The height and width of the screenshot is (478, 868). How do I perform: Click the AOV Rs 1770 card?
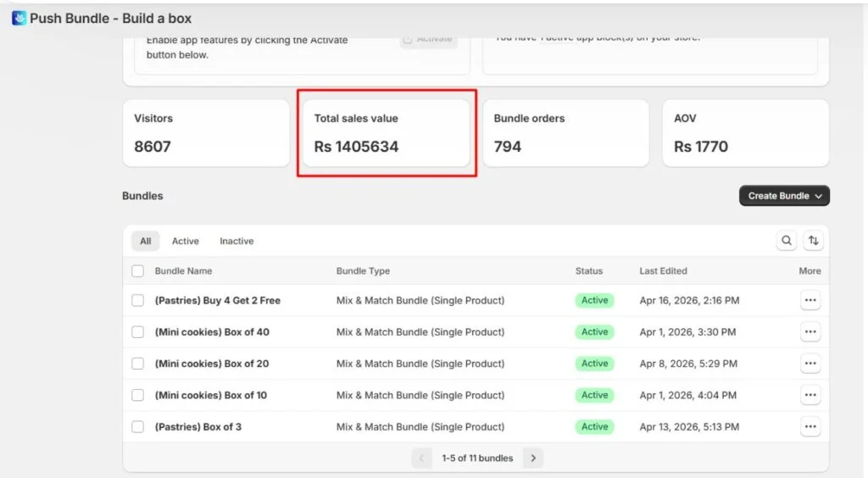tap(746, 133)
